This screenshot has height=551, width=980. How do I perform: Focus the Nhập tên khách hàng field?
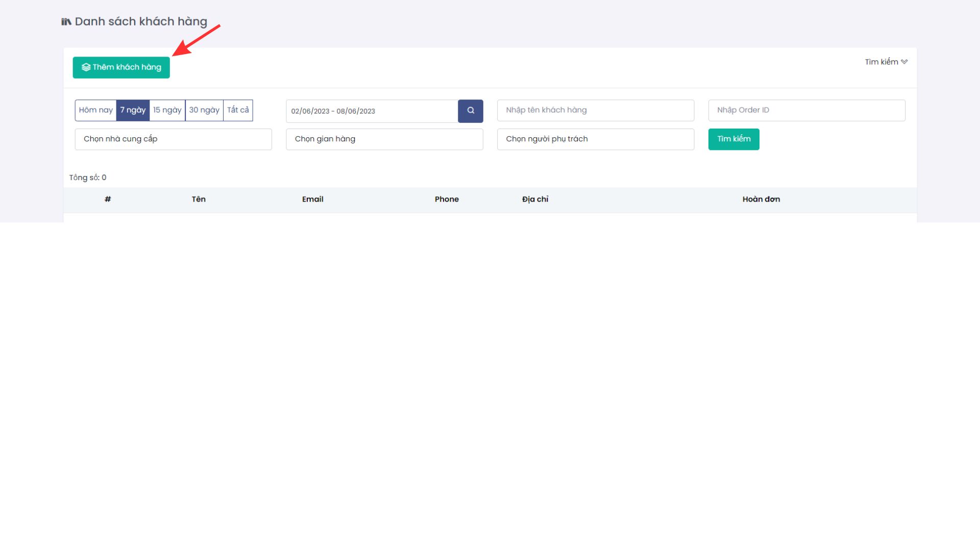click(596, 110)
